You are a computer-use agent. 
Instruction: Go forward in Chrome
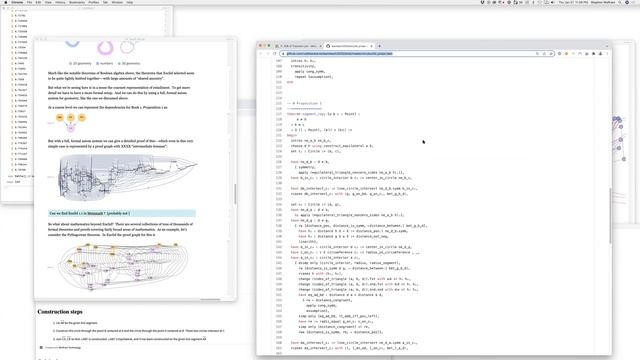click(268, 53)
